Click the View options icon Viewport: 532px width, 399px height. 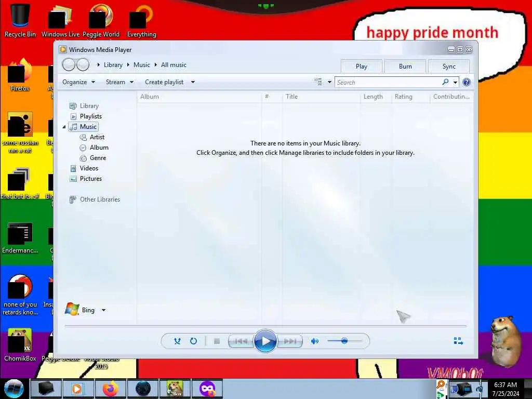click(x=318, y=82)
